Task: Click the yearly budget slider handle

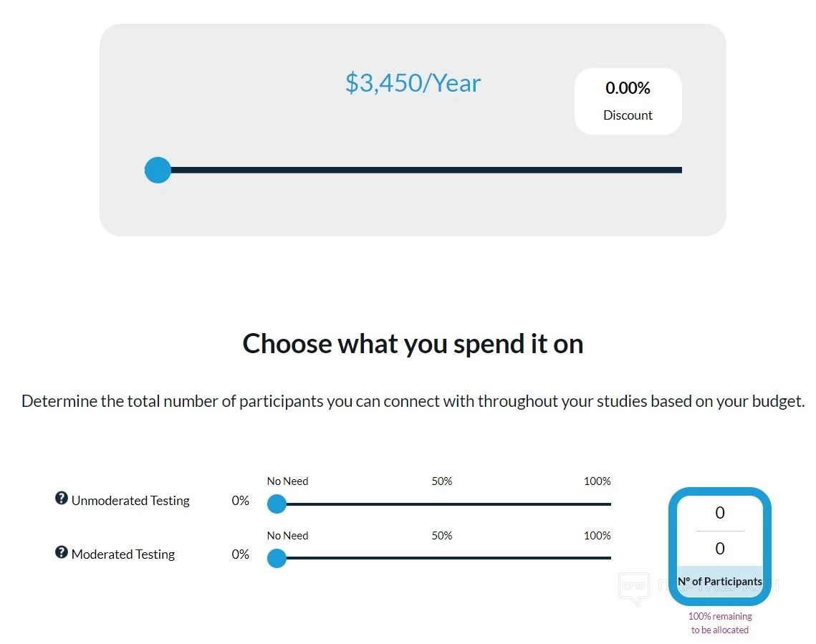Action: [158, 170]
